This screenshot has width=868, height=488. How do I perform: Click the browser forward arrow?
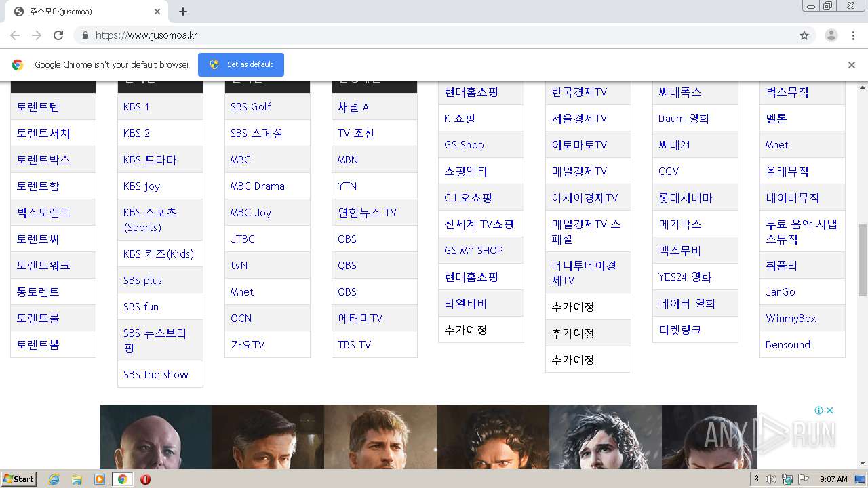coord(37,35)
